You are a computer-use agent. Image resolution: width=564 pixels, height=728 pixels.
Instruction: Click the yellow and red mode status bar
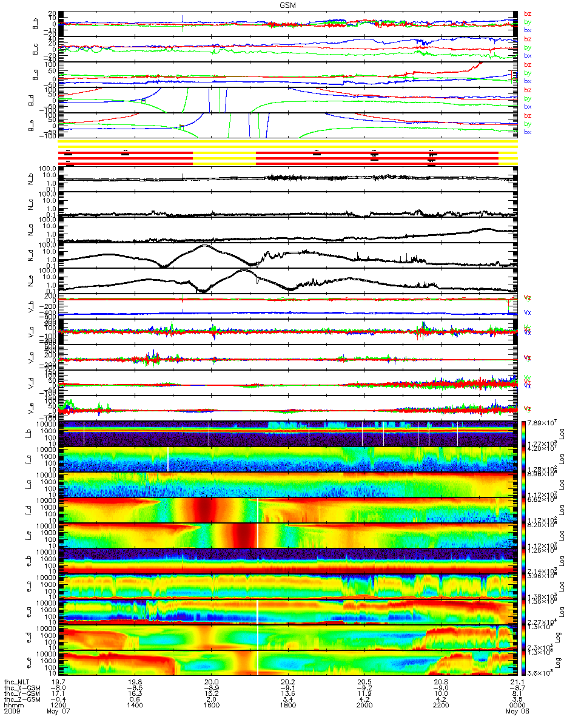click(x=287, y=153)
